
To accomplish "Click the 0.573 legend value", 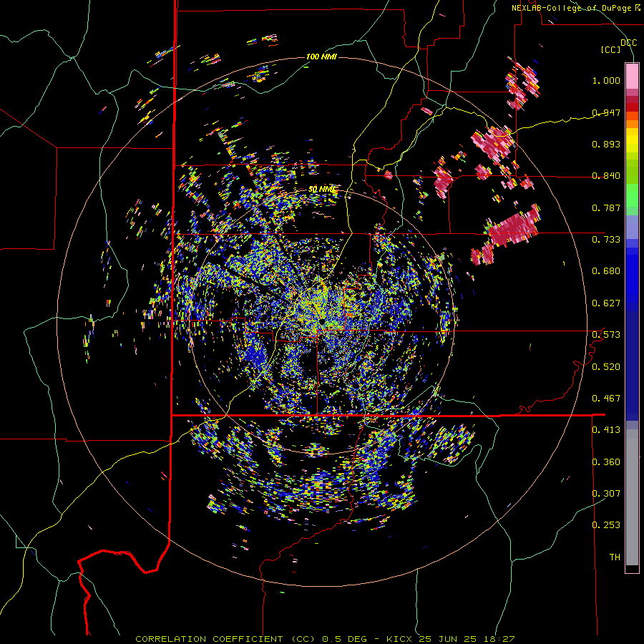I will [606, 335].
